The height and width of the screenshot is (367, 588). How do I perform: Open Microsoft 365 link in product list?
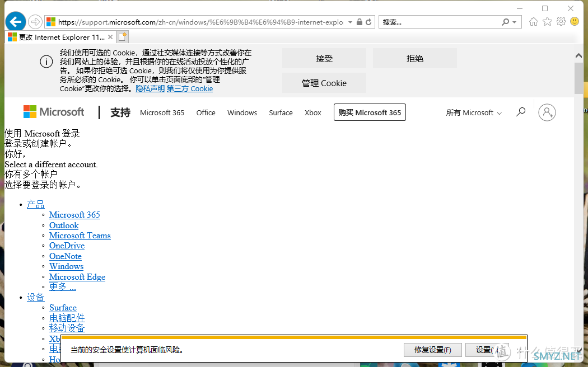(74, 215)
